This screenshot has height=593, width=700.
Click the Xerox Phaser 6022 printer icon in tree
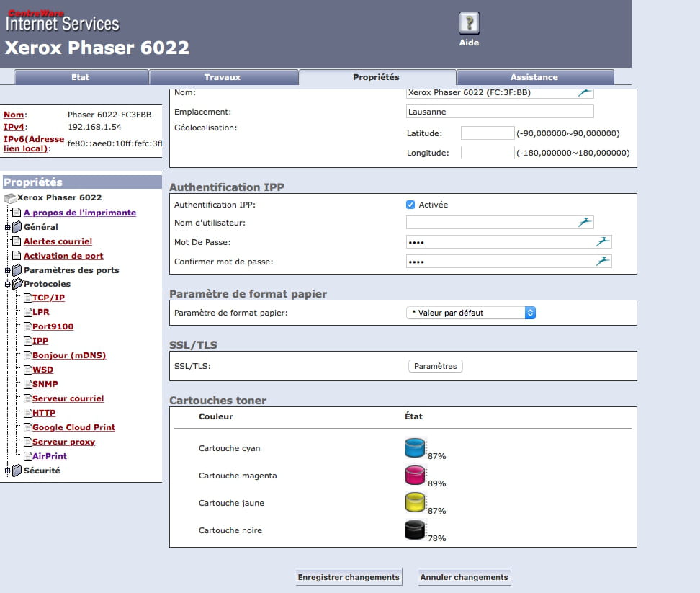click(10, 198)
